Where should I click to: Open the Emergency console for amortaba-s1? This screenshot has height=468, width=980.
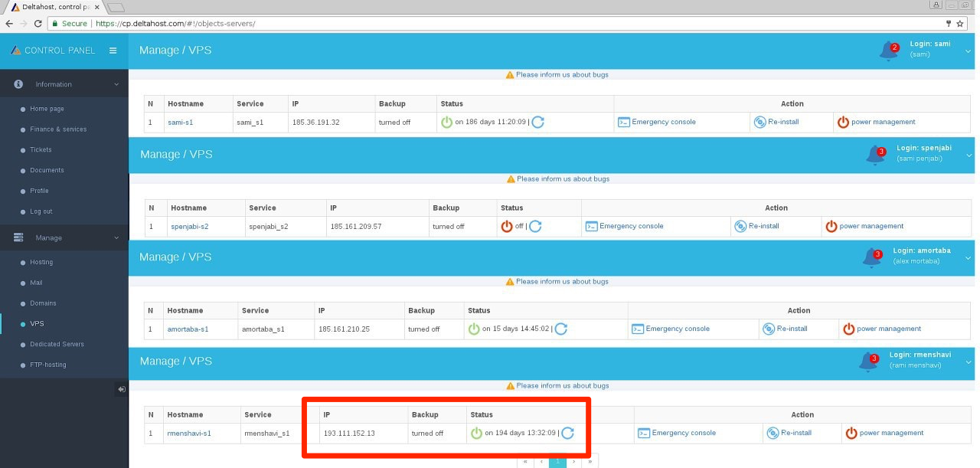pos(671,329)
